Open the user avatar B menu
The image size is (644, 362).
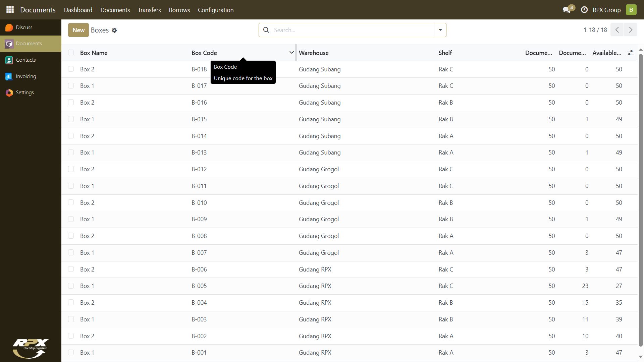(x=631, y=10)
